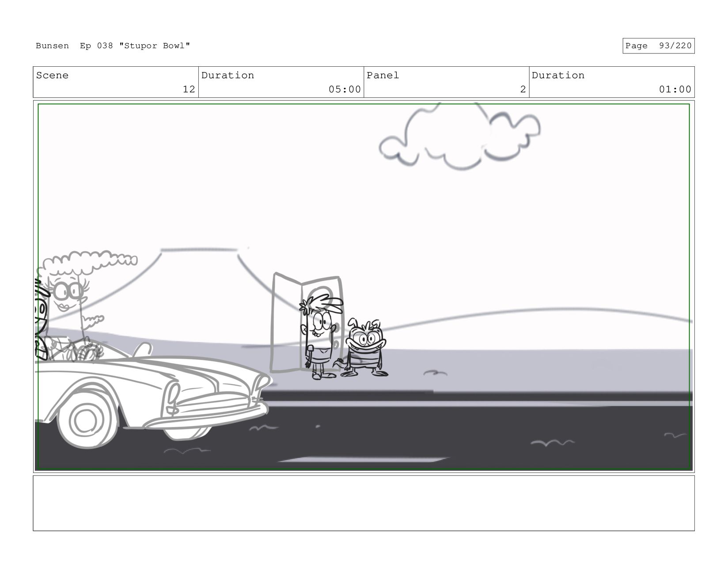Screen dimensions: 728x564
Task: Click the page number box "Page 93/220"
Action: [658, 46]
